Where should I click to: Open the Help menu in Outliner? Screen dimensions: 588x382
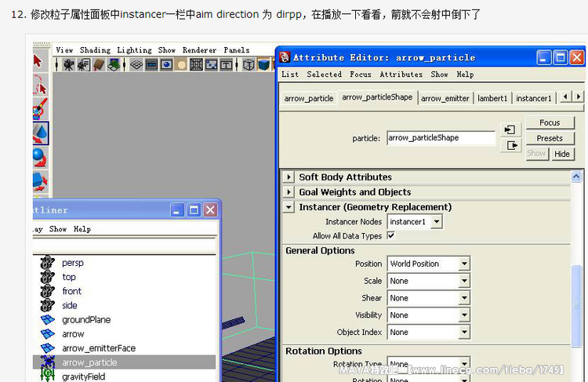(x=82, y=229)
